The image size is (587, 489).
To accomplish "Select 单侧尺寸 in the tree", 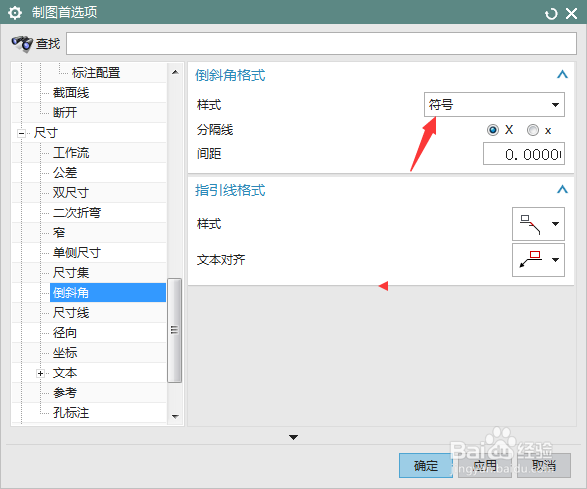I will tap(77, 253).
